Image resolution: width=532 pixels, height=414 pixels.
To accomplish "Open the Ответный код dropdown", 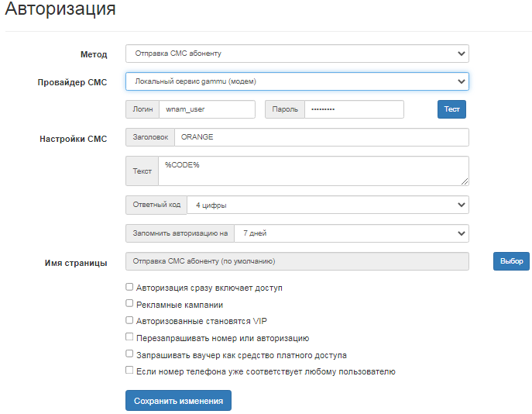I will [x=327, y=205].
